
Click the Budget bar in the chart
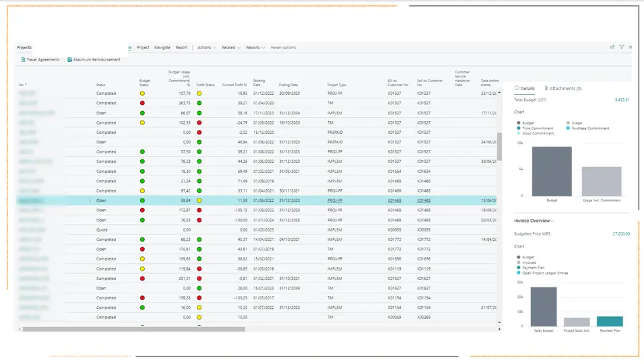point(552,171)
